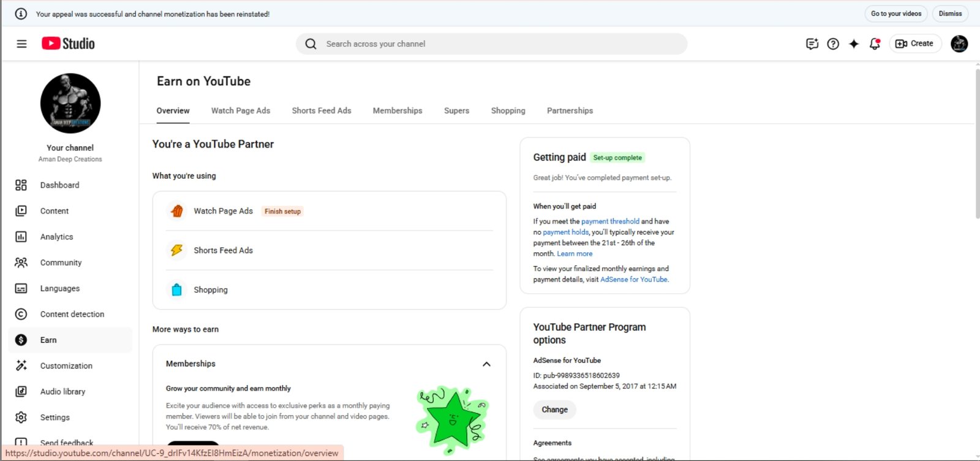Image resolution: width=980 pixels, height=461 pixels.
Task: Collapse the Memberships section chevron
Action: pos(486,364)
